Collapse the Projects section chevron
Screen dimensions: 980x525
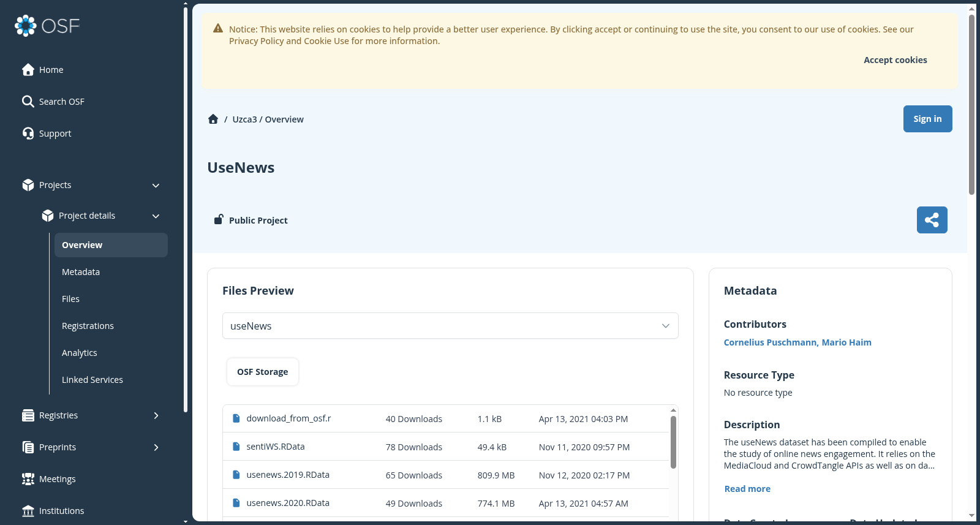pyautogui.click(x=156, y=186)
